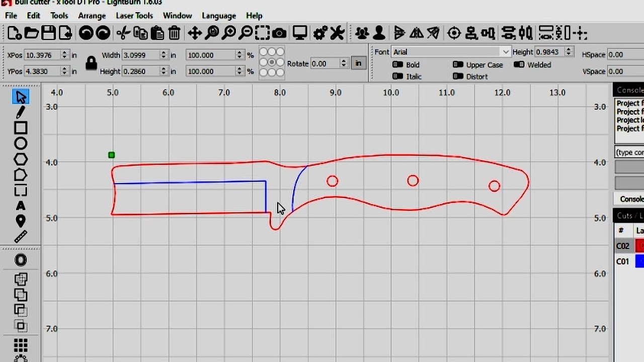Image resolution: width=644 pixels, height=362 pixels.
Task: Toggle the Upper Case switch
Action: 458,64
